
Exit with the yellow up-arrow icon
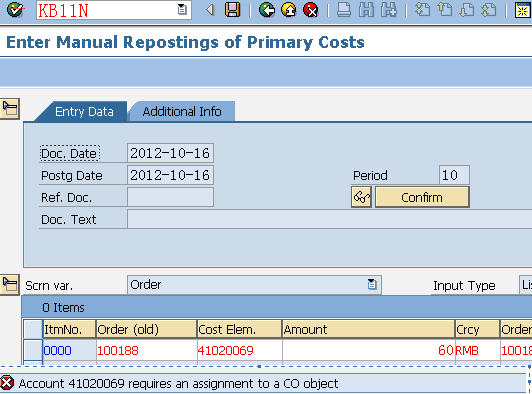289,10
